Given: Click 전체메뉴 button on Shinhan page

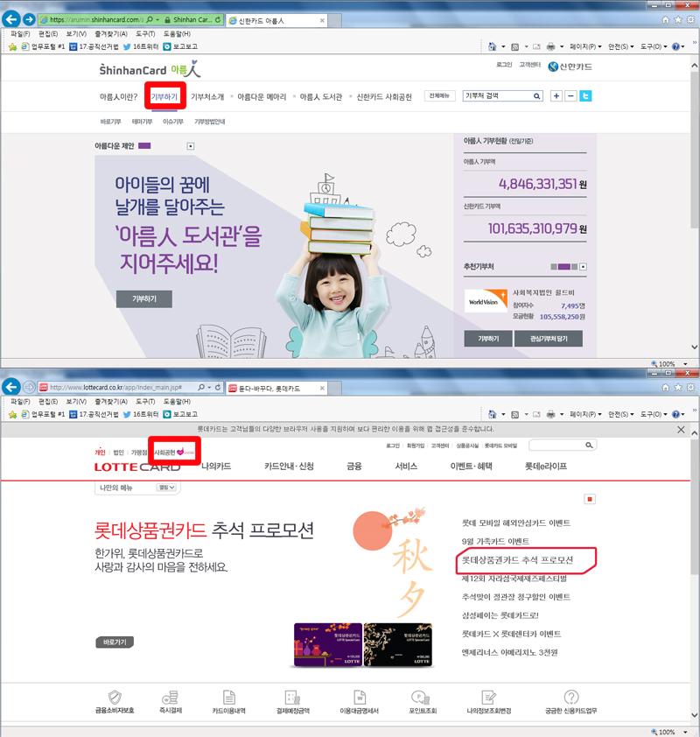Looking at the screenshot, I should [x=439, y=96].
